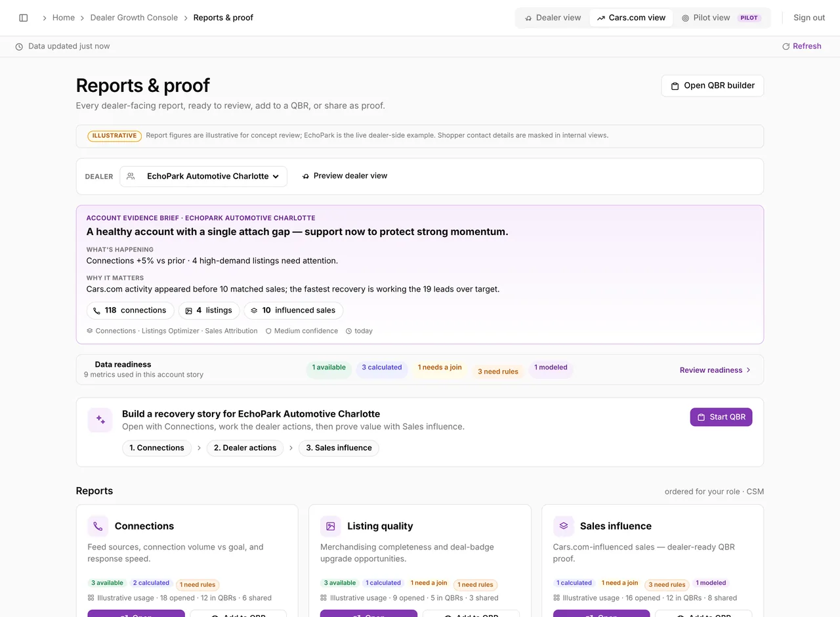Click "1 modeled" badge on Sales influence card
The image size is (840, 617).
711,583
